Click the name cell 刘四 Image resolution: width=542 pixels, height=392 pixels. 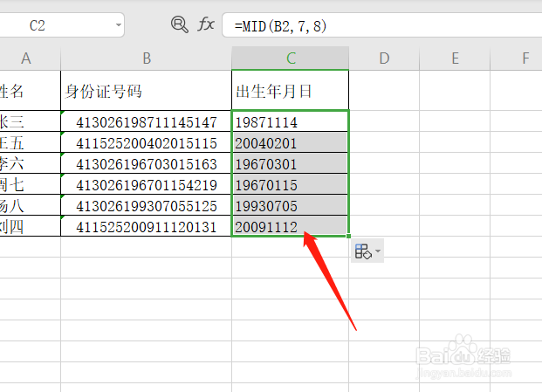(30, 226)
